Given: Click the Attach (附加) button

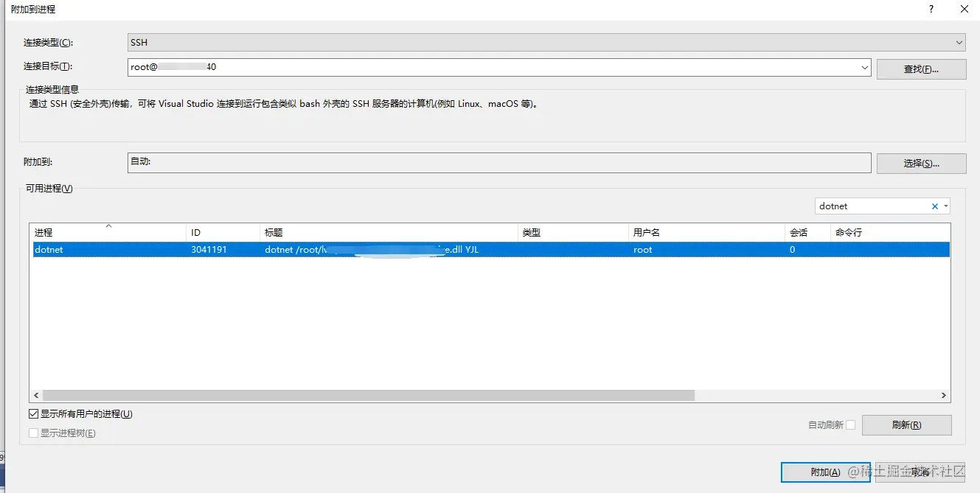Looking at the screenshot, I should [x=825, y=472].
